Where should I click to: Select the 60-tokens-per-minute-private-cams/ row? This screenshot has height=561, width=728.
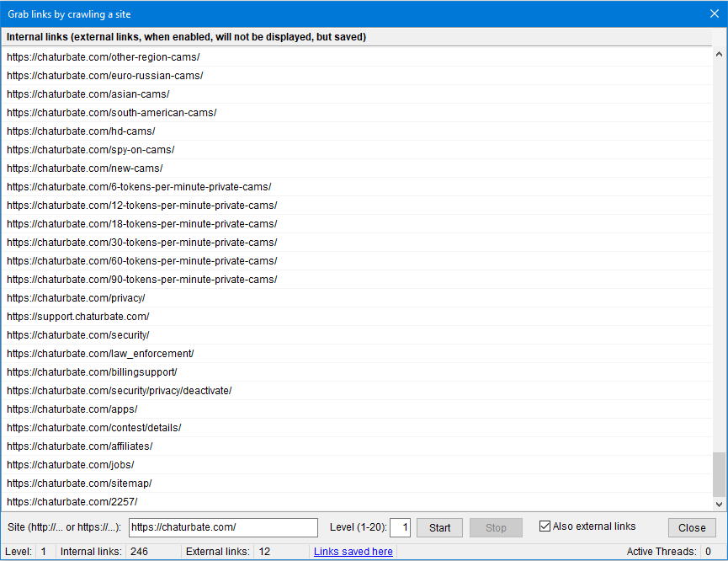pyautogui.click(x=357, y=261)
